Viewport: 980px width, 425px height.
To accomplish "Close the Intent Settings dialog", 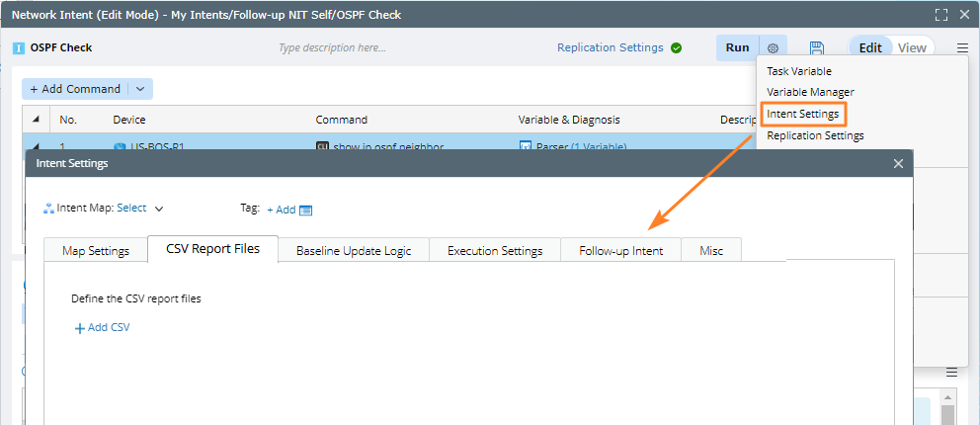I will [898, 163].
